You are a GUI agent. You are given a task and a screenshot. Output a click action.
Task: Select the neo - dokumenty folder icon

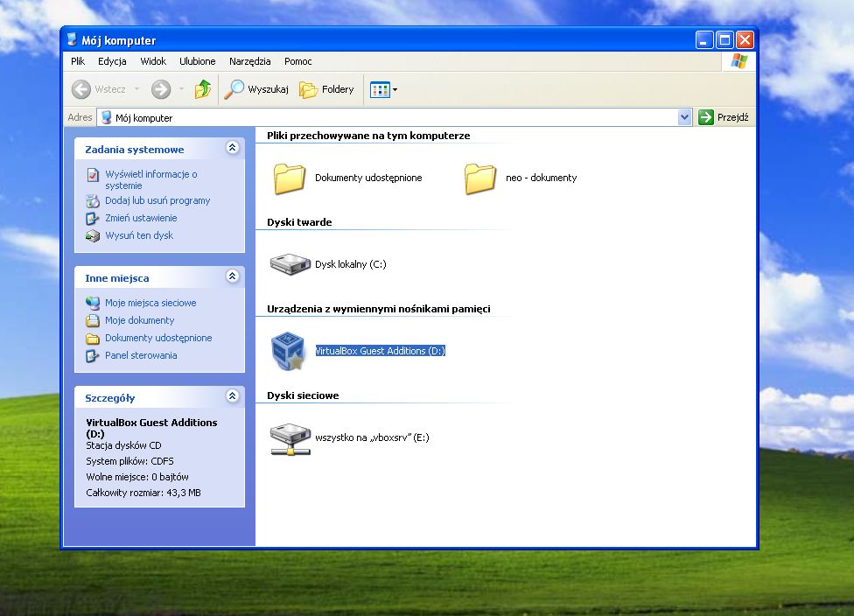tap(480, 178)
